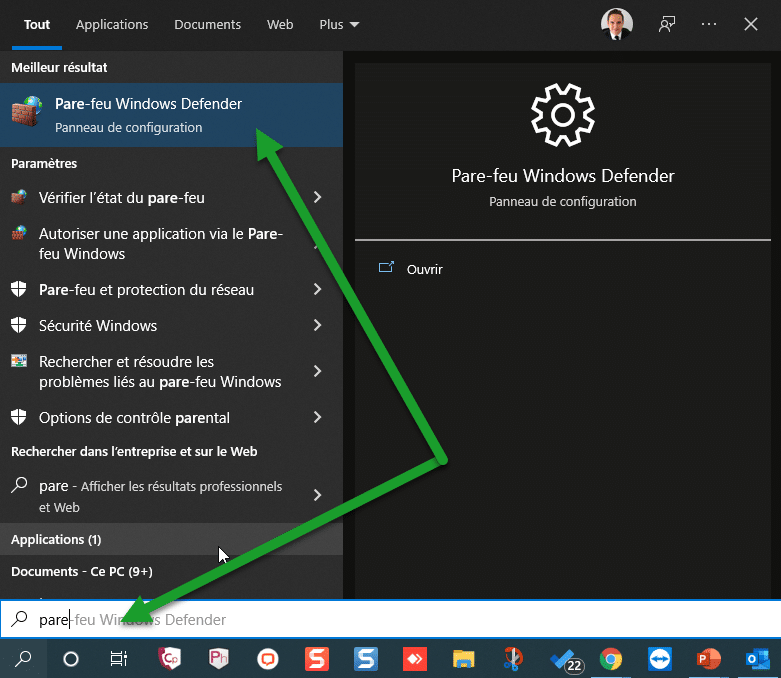Click firewall icon beside Vérifier l'état
The height and width of the screenshot is (678, 781).
[19, 197]
